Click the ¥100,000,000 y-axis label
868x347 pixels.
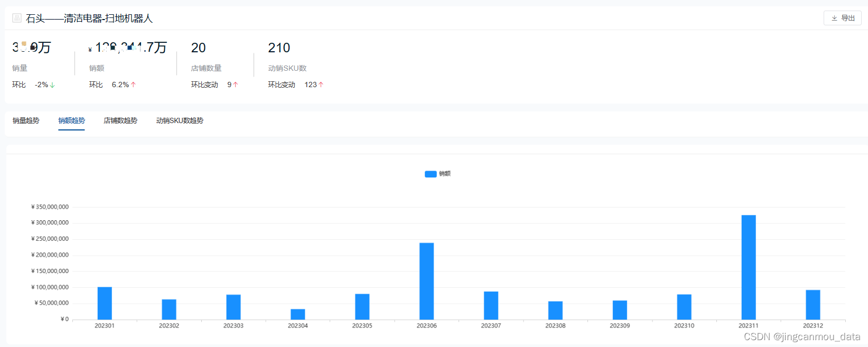point(50,287)
